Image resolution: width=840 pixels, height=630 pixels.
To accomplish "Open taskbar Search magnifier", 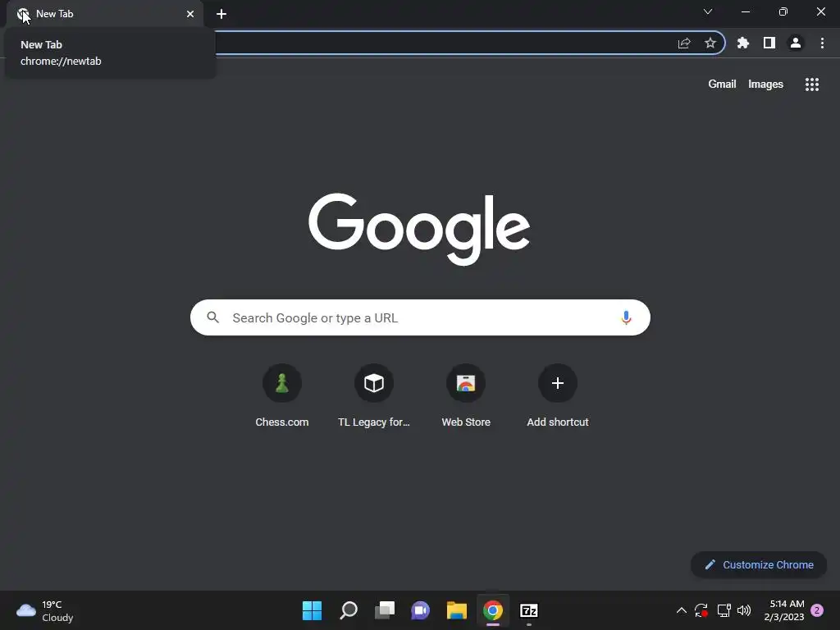I will click(348, 610).
